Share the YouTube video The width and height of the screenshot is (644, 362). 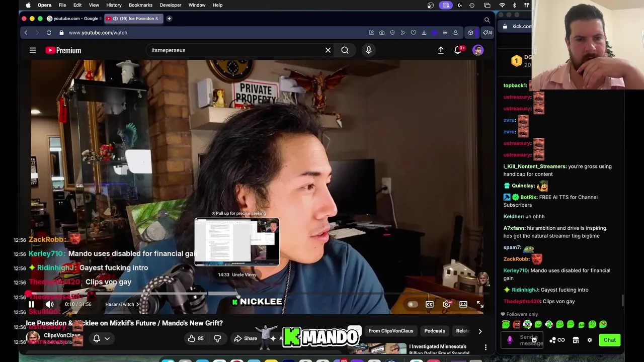pos(246,338)
